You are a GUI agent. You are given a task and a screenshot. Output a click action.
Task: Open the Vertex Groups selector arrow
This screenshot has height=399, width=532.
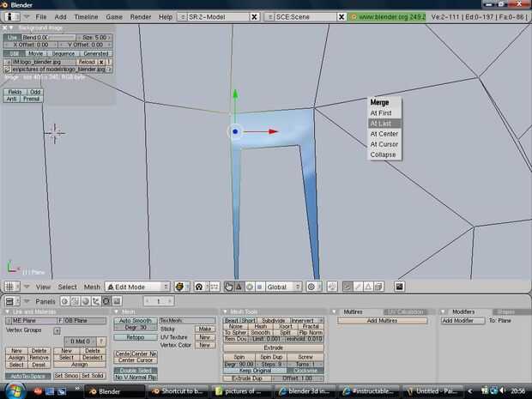(x=57, y=330)
